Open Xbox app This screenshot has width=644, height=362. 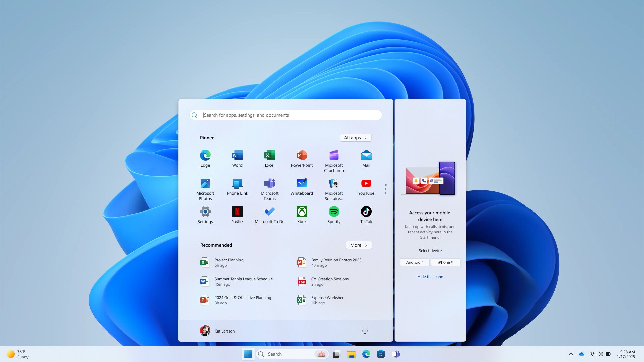click(x=302, y=211)
